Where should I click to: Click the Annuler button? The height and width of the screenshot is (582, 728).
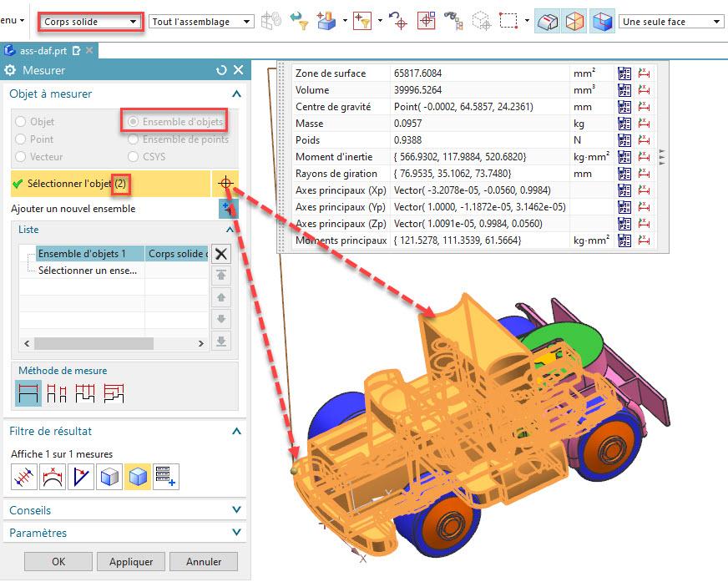tap(204, 562)
